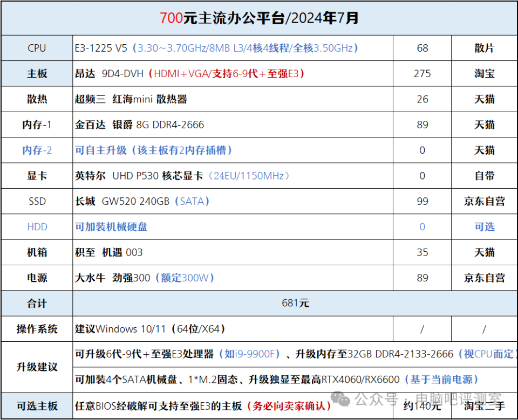Select the "主板" row label
Image resolution: width=518 pixels, height=420 pixels.
click(37, 74)
